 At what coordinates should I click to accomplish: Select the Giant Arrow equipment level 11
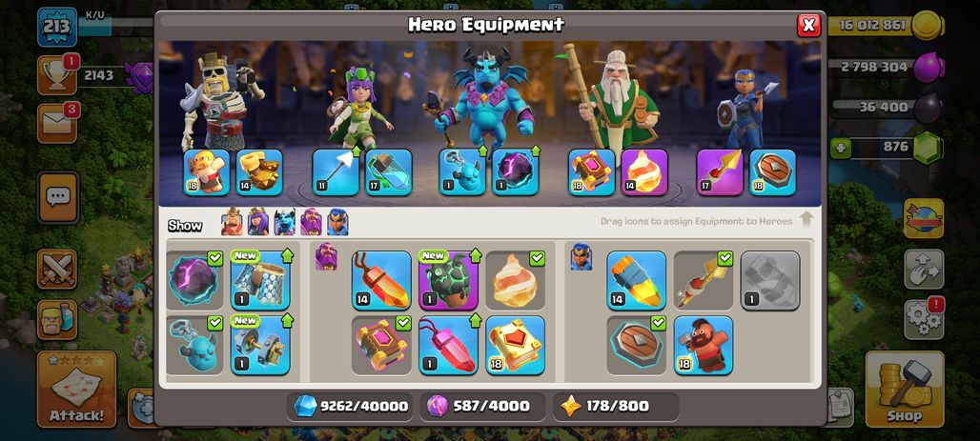(x=336, y=171)
